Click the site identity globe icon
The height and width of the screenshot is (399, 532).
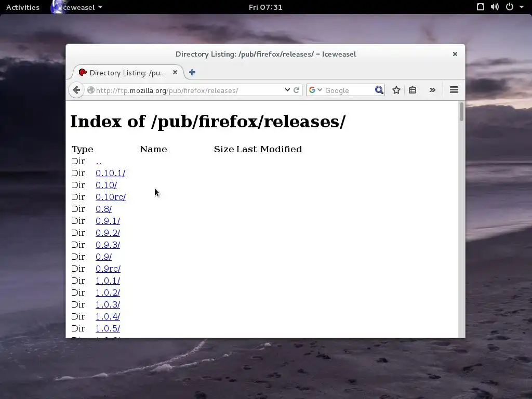90,90
